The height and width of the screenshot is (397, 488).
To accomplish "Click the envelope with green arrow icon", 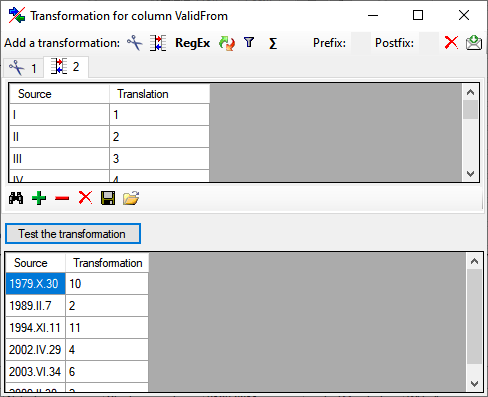I will (474, 43).
